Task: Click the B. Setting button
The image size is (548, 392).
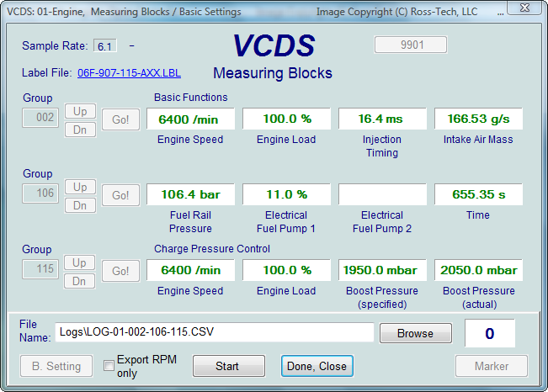Action: click(x=56, y=366)
